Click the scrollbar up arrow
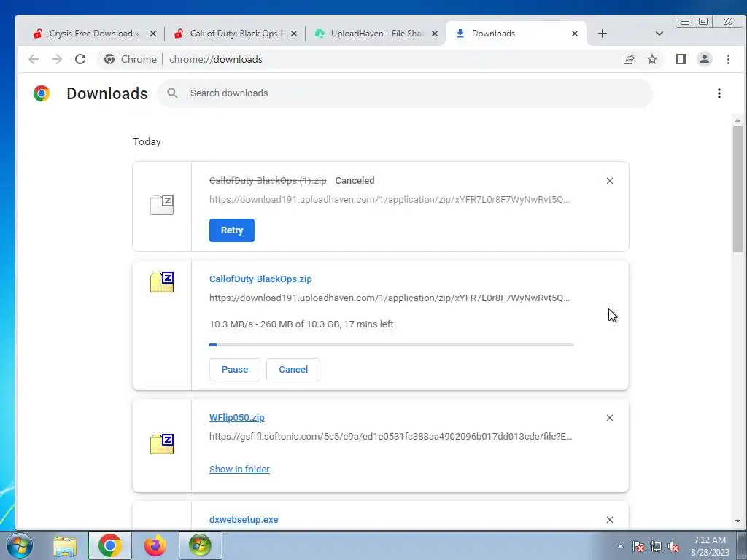 point(738,120)
